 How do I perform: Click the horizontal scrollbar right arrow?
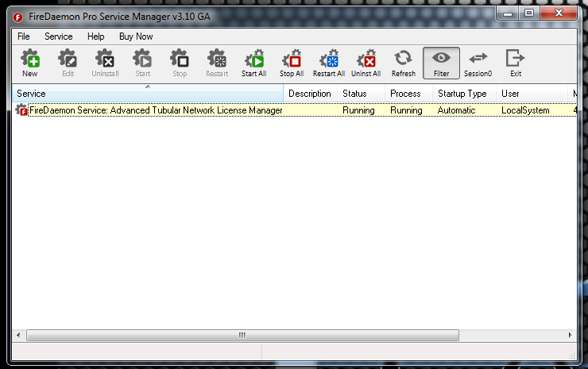point(571,336)
